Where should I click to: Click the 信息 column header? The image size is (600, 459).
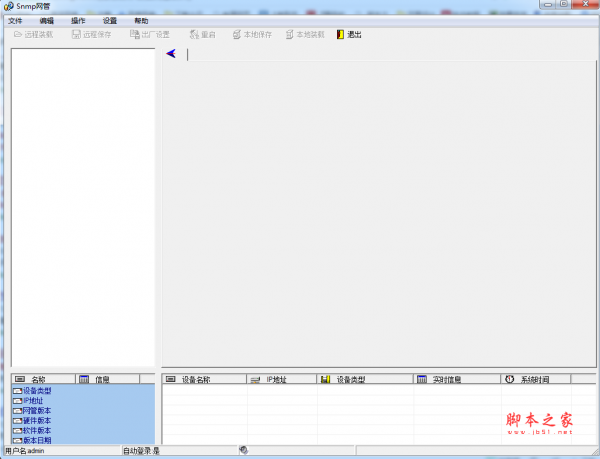pos(108,379)
